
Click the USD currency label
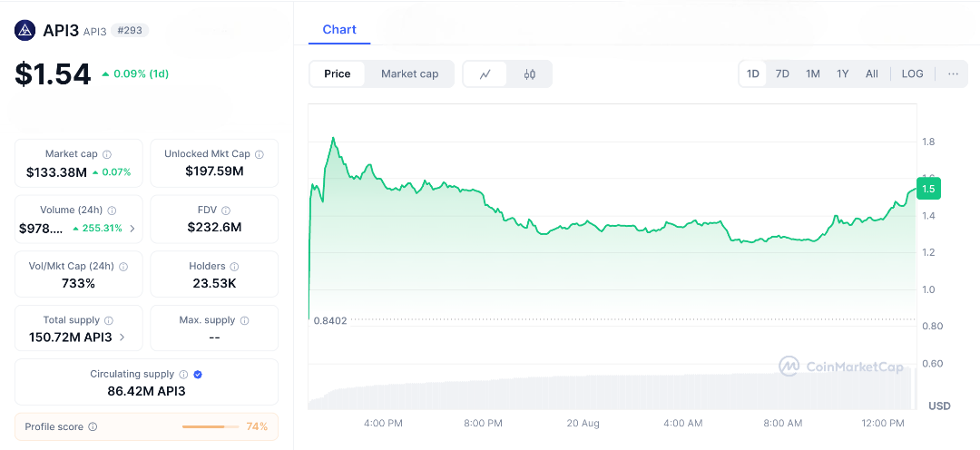(x=939, y=406)
